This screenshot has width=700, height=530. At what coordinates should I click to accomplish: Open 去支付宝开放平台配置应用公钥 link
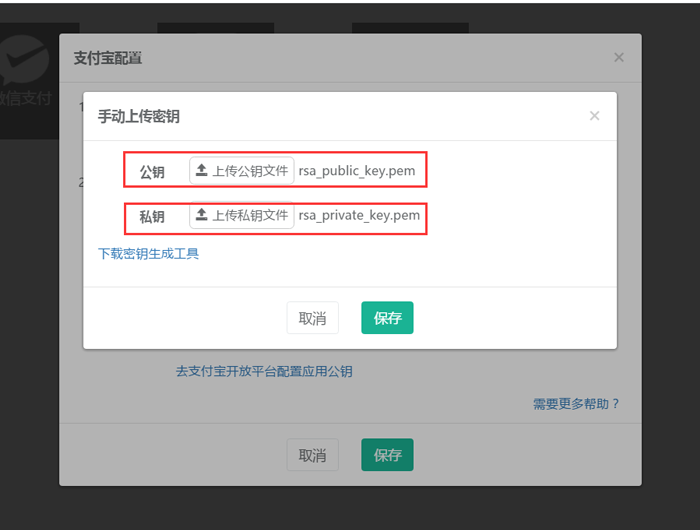(264, 371)
